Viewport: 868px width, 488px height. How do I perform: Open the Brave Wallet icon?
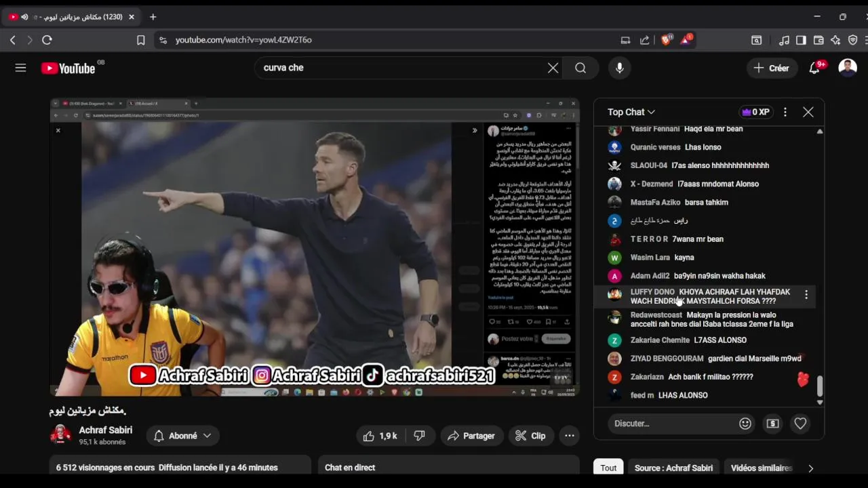[x=818, y=40]
